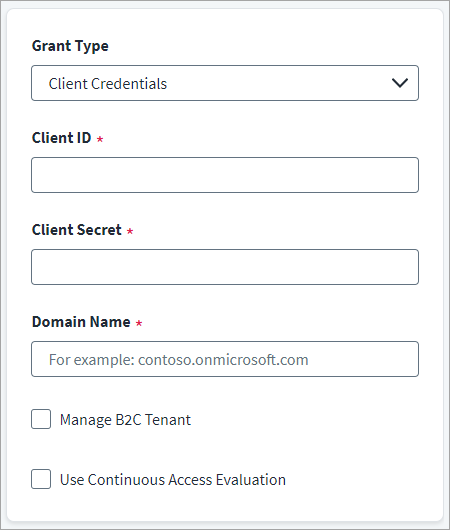Screen dimensions: 450x530
Task: Focus the Client Secret input field
Action: [225, 267]
